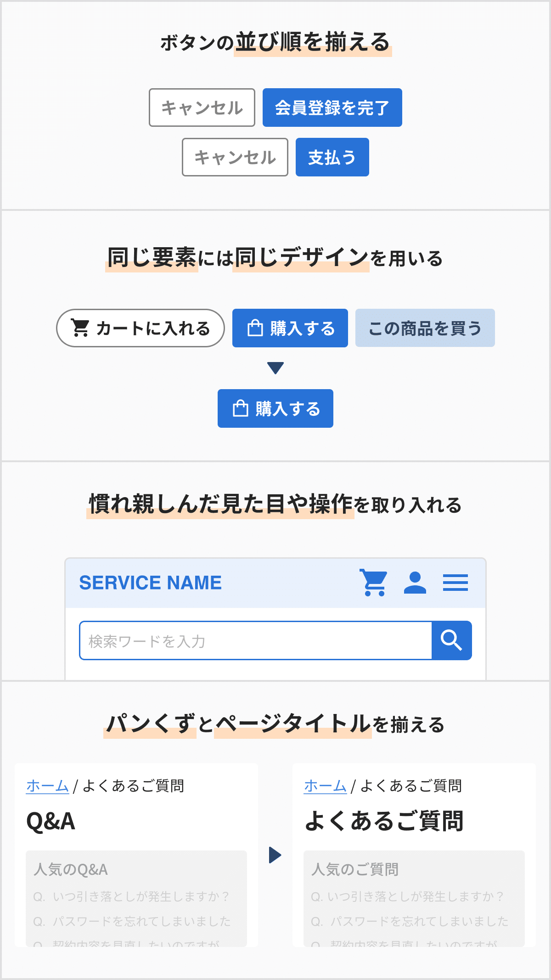This screenshot has width=551, height=980.
Task: Click the SERVICE NAME logo text
Action: pos(151,583)
